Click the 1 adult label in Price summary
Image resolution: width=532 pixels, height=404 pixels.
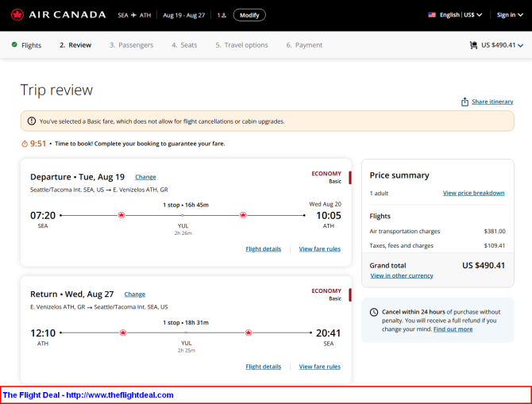(x=379, y=194)
